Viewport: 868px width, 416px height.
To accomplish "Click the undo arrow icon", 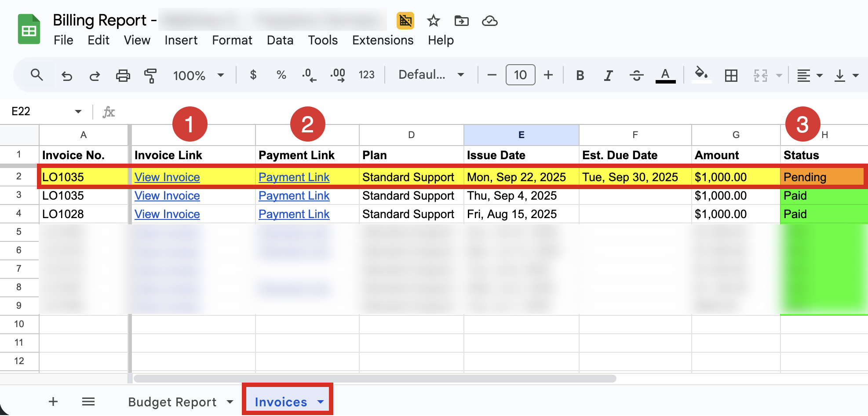I will pos(67,76).
